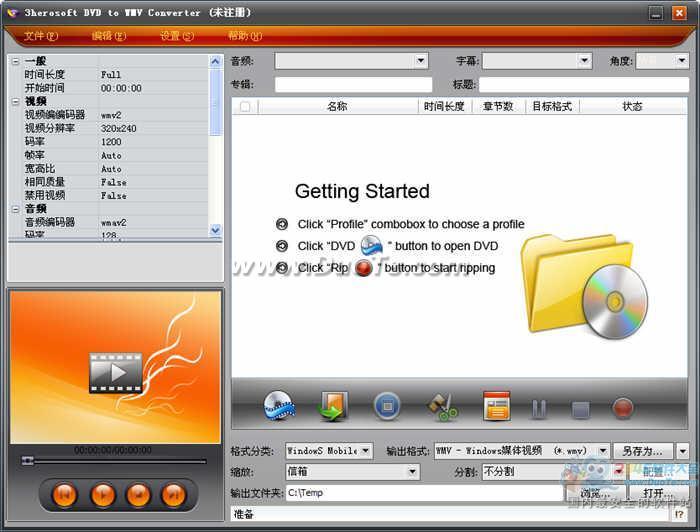
Task: Collapse the 视频 property group
Action: coord(16,101)
